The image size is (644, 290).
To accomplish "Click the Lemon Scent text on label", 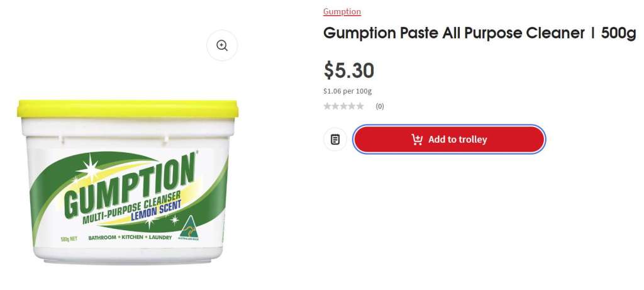I will (x=155, y=210).
